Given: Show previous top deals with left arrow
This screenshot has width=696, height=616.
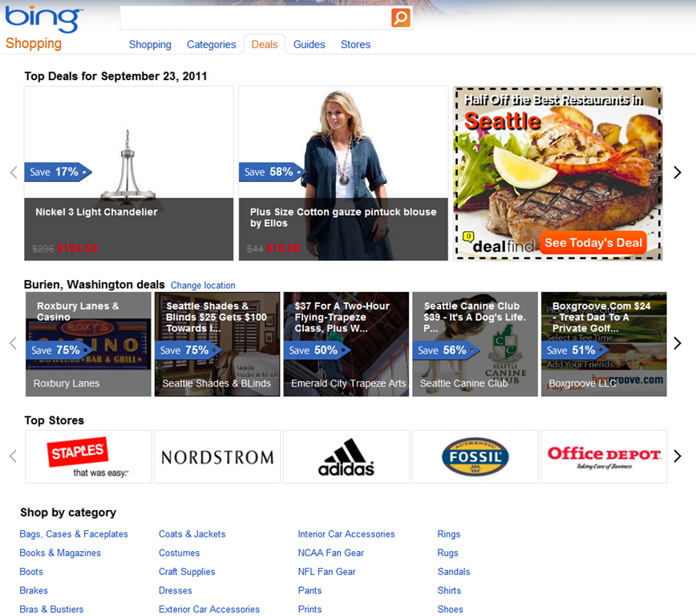Looking at the screenshot, I should pyautogui.click(x=14, y=172).
